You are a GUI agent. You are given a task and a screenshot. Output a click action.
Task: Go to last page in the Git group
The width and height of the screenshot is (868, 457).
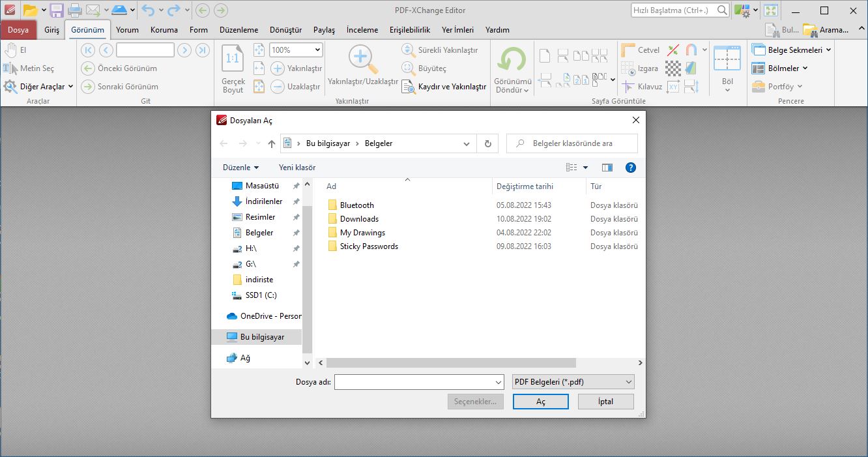(203, 50)
